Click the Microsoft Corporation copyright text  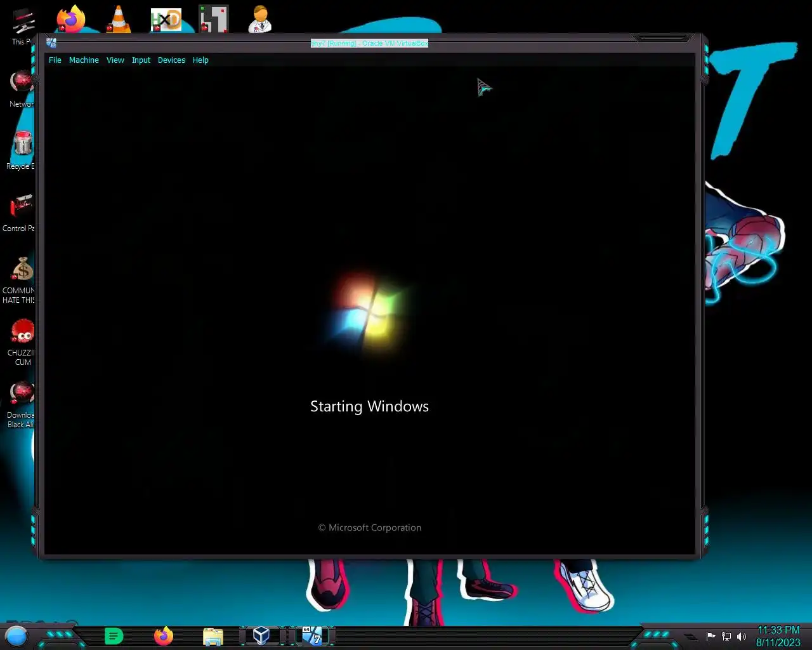(370, 527)
